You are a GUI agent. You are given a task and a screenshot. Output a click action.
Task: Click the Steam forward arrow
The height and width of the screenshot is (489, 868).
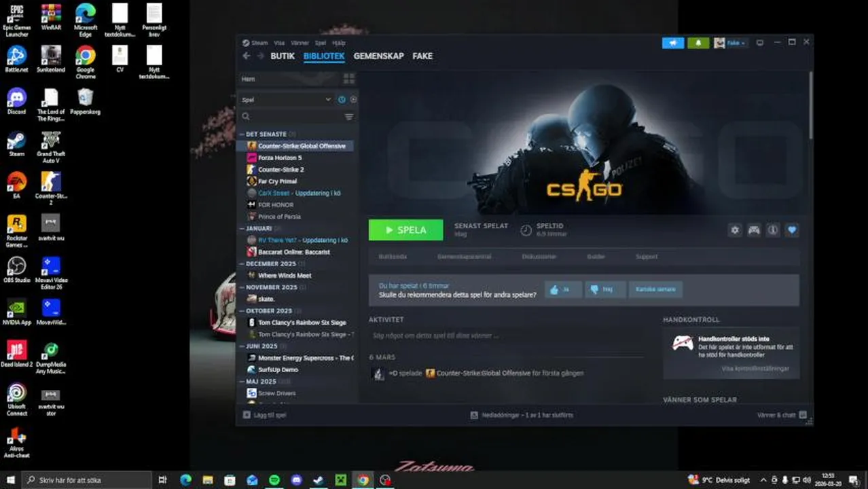coord(259,56)
